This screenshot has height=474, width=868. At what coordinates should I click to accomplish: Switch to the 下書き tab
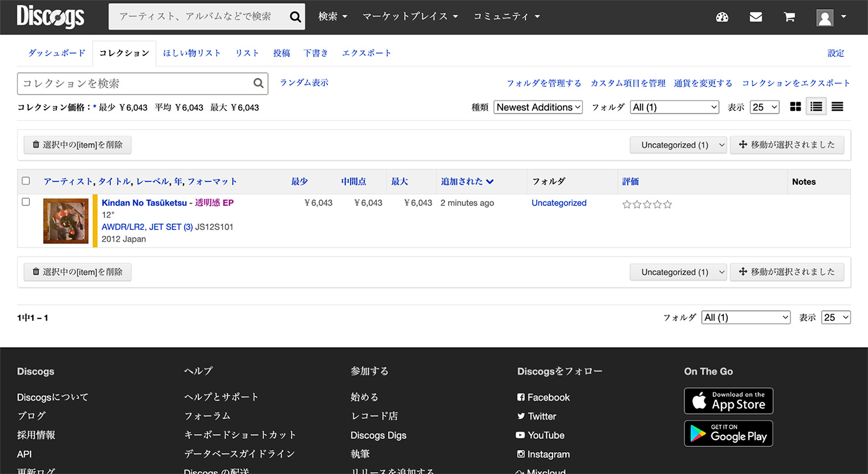pos(316,53)
